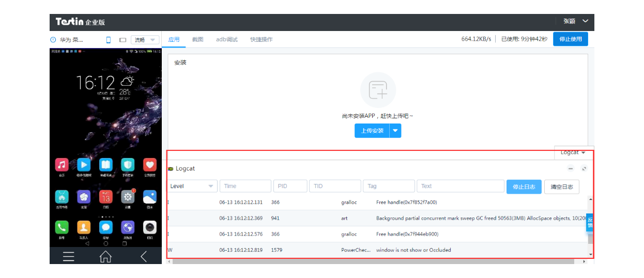
Task: Open the Browser globe app
Action: (x=128, y=227)
